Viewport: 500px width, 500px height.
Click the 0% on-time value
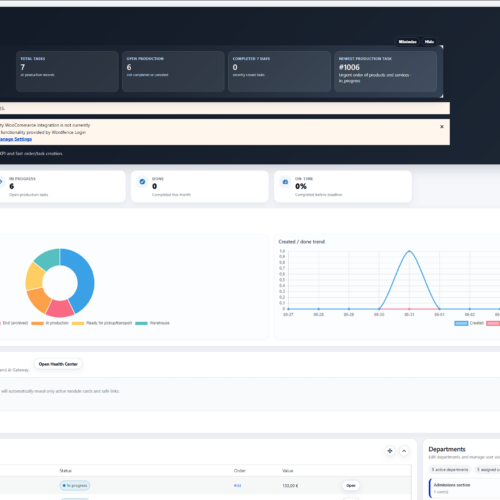pos(301,186)
